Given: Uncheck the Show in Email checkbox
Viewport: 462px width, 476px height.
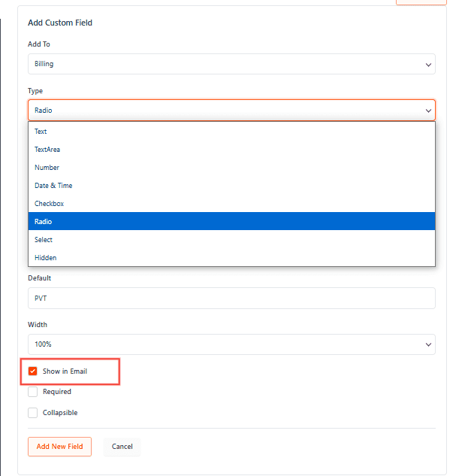Looking at the screenshot, I should (x=33, y=371).
